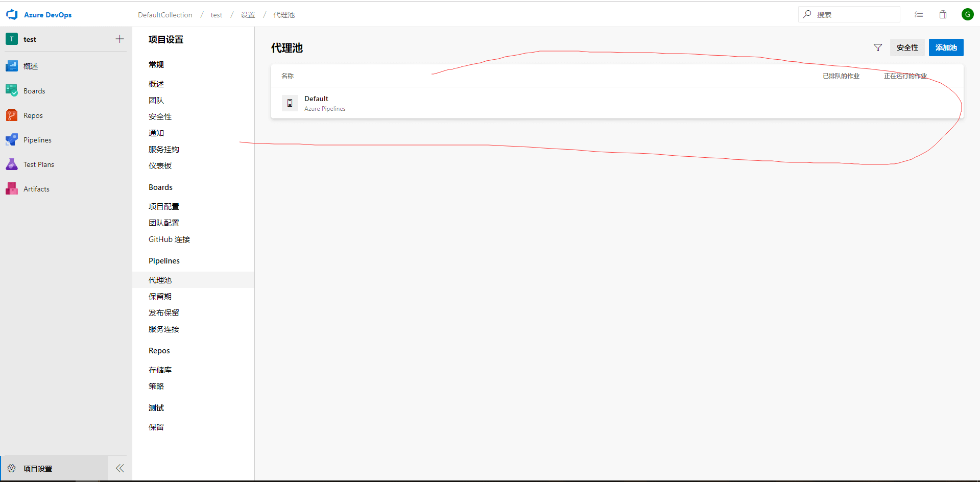
Task: Open the Boards hub icon
Action: pos(12,91)
